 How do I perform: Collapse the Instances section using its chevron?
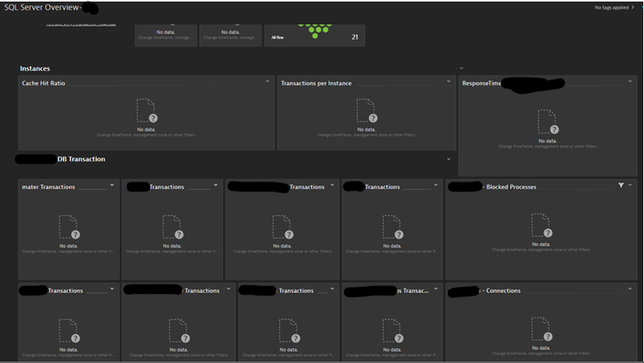coord(462,67)
